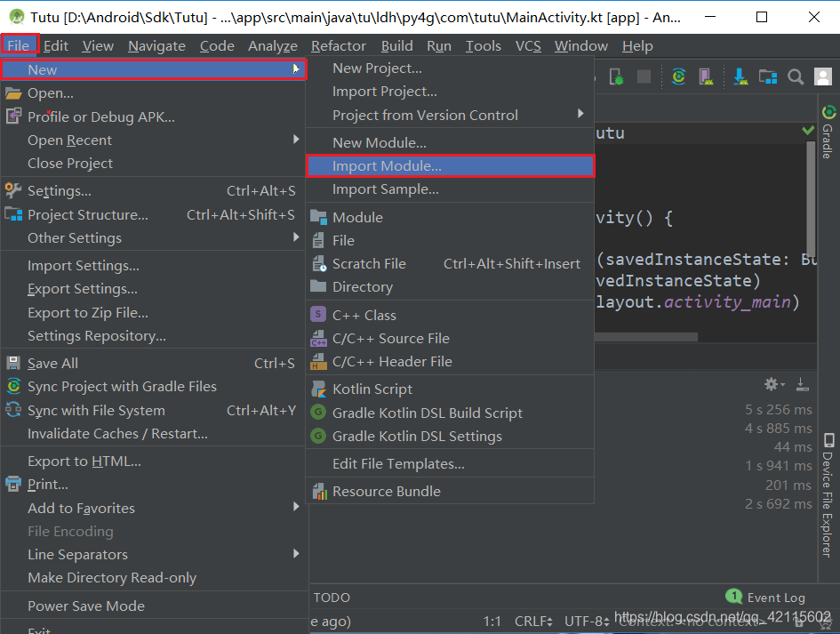Open the Device File Explorer side panel
Viewport: 840px width, 634px height.
pyautogui.click(x=828, y=495)
